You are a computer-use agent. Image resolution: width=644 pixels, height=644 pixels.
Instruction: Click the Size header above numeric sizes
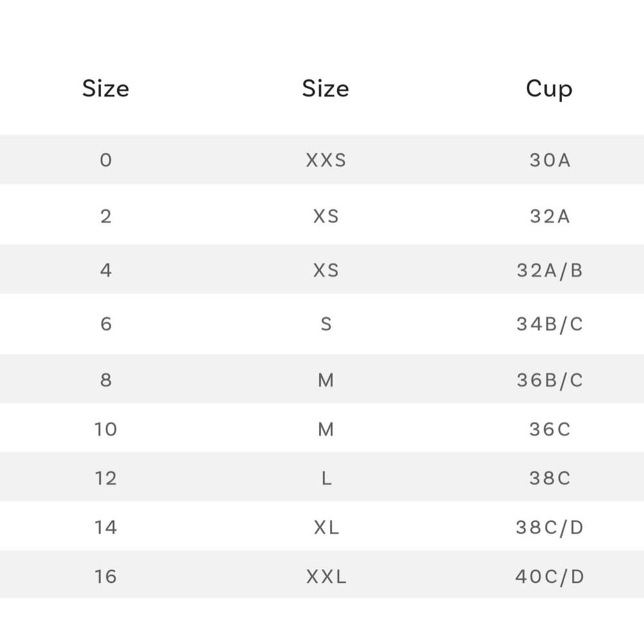point(106,89)
